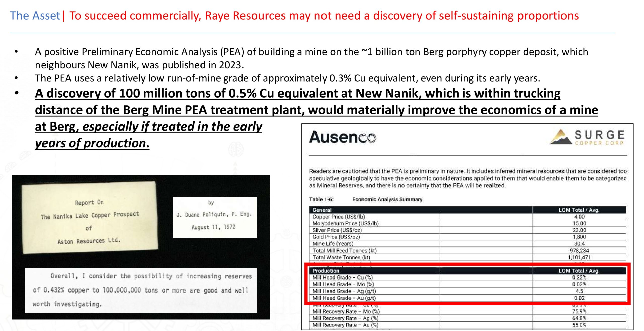Click 'Mill Head Grade – Cu (%)' row
Viewport: 644px width, 331px height.
point(468,278)
